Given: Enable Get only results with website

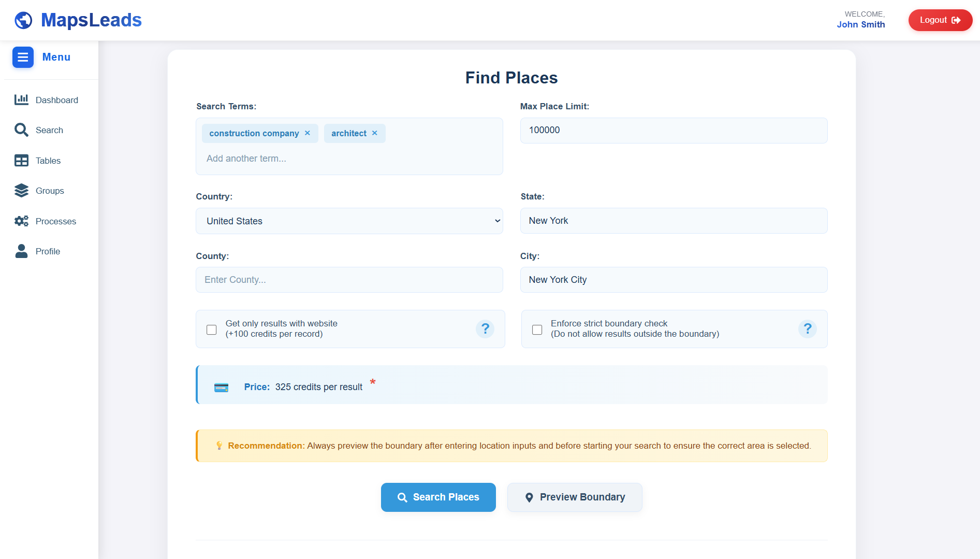Looking at the screenshot, I should click(x=212, y=329).
